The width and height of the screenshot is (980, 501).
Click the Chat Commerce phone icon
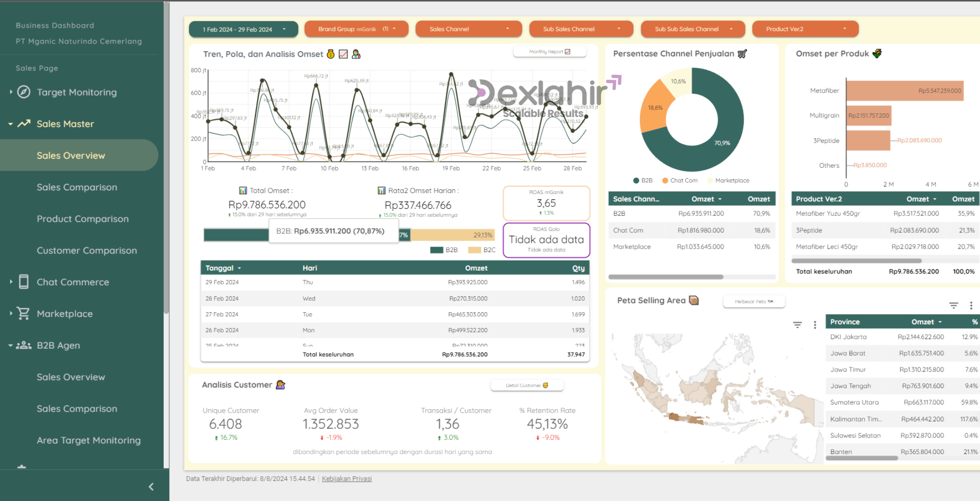24,282
